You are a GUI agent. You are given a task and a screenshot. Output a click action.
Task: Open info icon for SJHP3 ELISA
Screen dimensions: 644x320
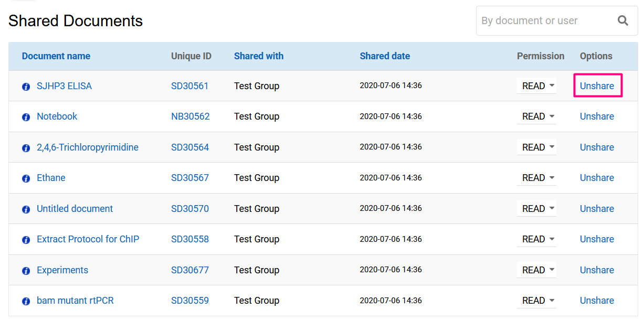[26, 87]
